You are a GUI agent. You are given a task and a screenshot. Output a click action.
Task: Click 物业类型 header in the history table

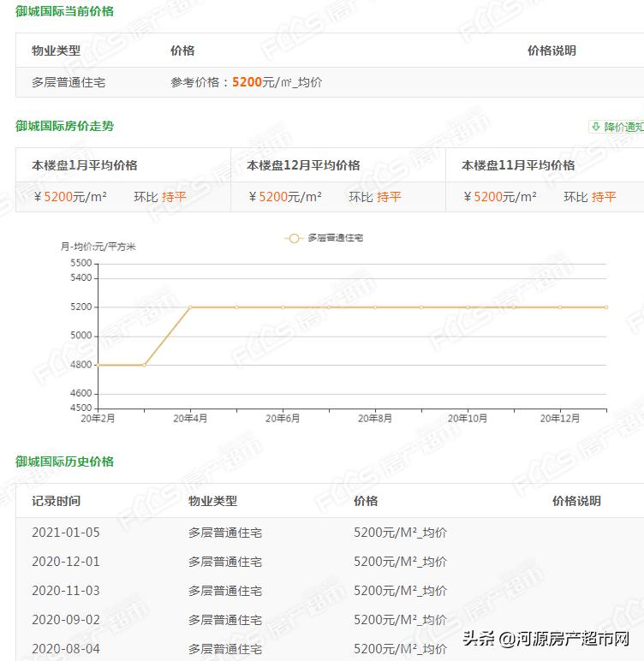213,501
